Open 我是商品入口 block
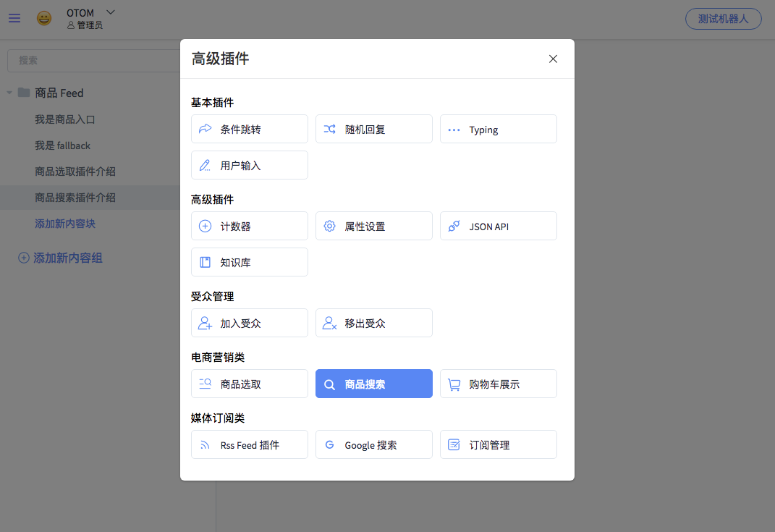The height and width of the screenshot is (532, 775). point(64,119)
